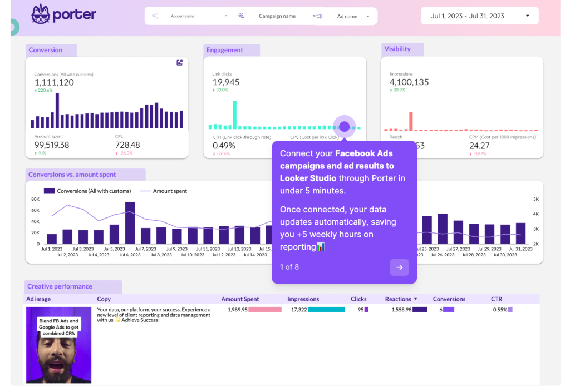The width and height of the screenshot is (570, 392).
Task: Click the Clicks value 95
Action: (361, 310)
